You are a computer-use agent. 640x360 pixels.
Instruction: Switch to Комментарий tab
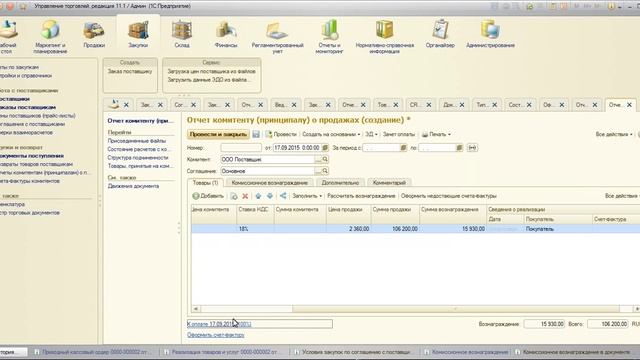pos(389,183)
